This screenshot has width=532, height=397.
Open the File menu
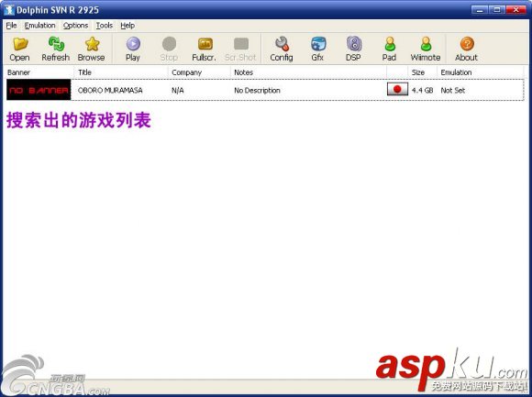click(x=11, y=26)
